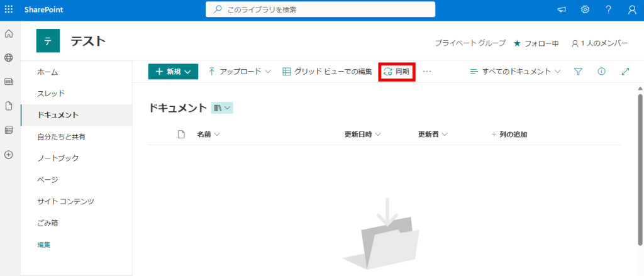The width and height of the screenshot is (644, 276).
Task: Open the アップロード dropdown menu
Action: [240, 72]
